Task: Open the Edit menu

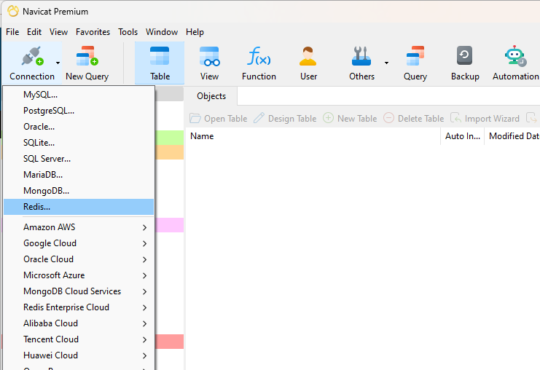Action: click(x=34, y=32)
